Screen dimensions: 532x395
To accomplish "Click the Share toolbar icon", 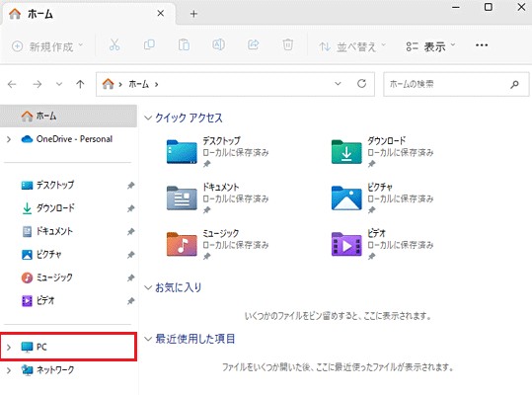I will pyautogui.click(x=253, y=44).
